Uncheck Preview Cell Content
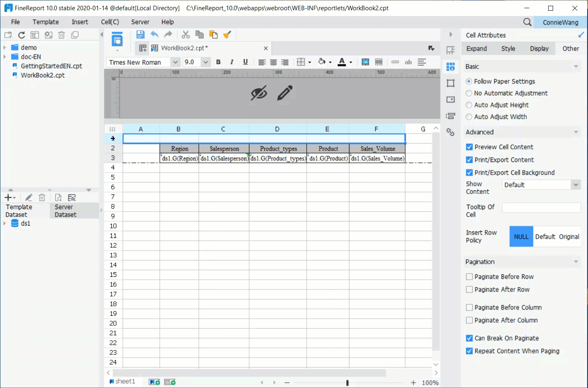This screenshot has height=388, width=588. pyautogui.click(x=469, y=147)
